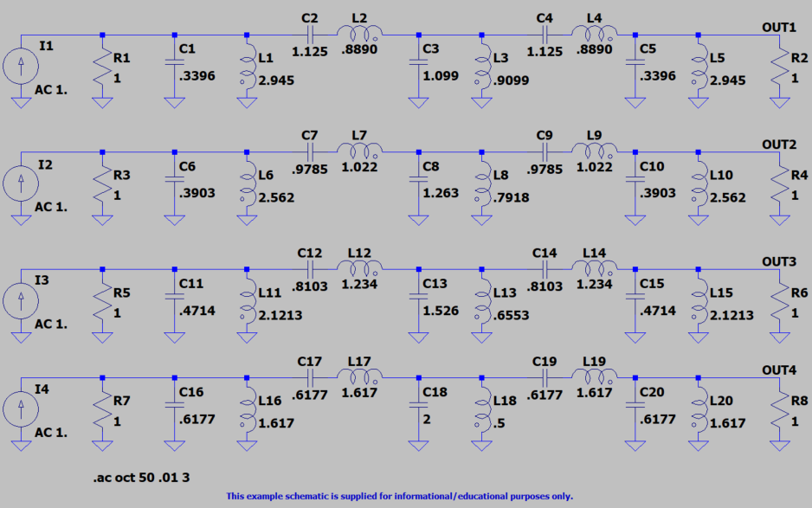Select capacitor C20 symbol
This screenshot has width=812, height=508.
[x=635, y=405]
